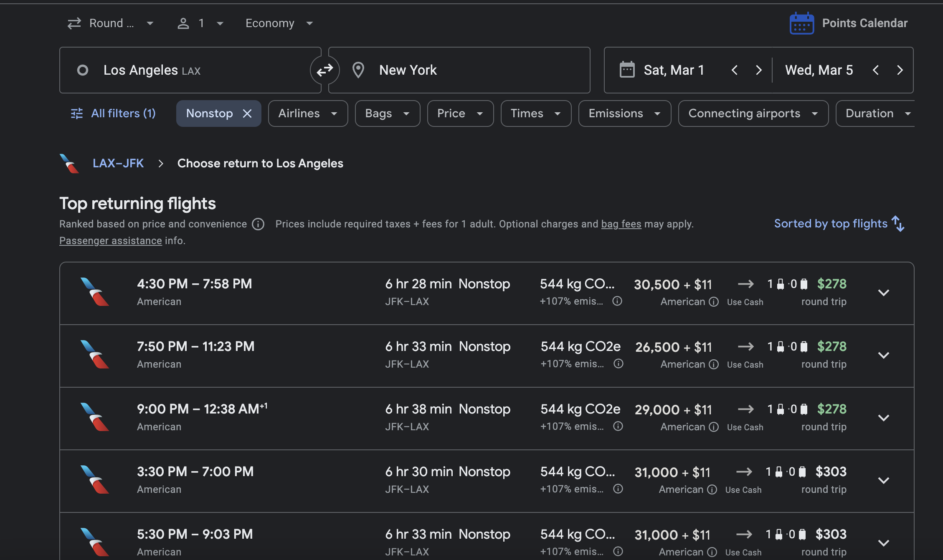Open All filters (1) panel

click(113, 114)
